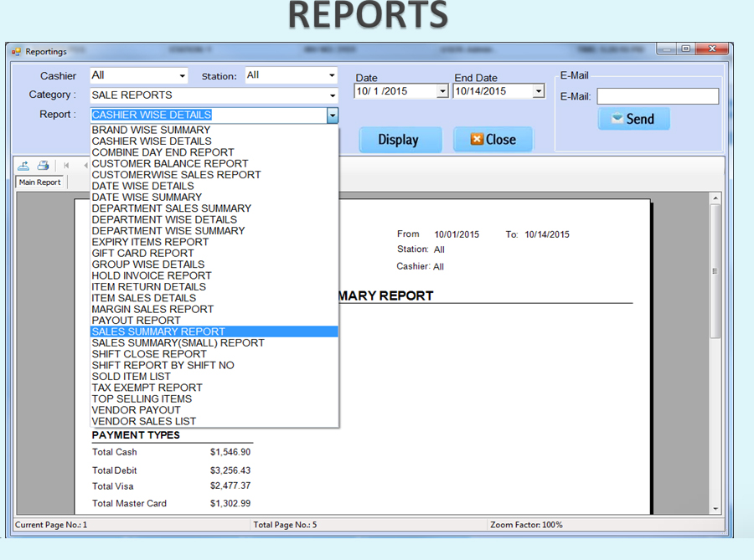
Task: Select SALES SUMMARY REPORT from the list
Action: pyautogui.click(x=158, y=331)
